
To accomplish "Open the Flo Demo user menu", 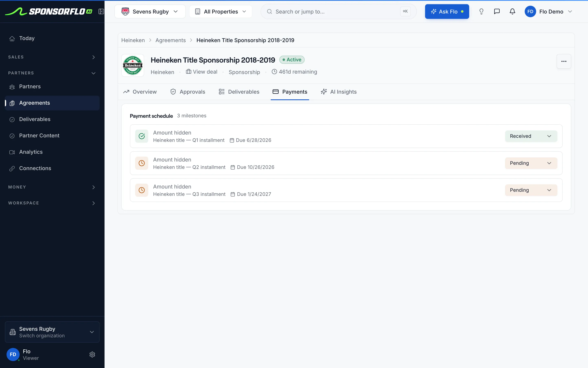I will (x=549, y=11).
